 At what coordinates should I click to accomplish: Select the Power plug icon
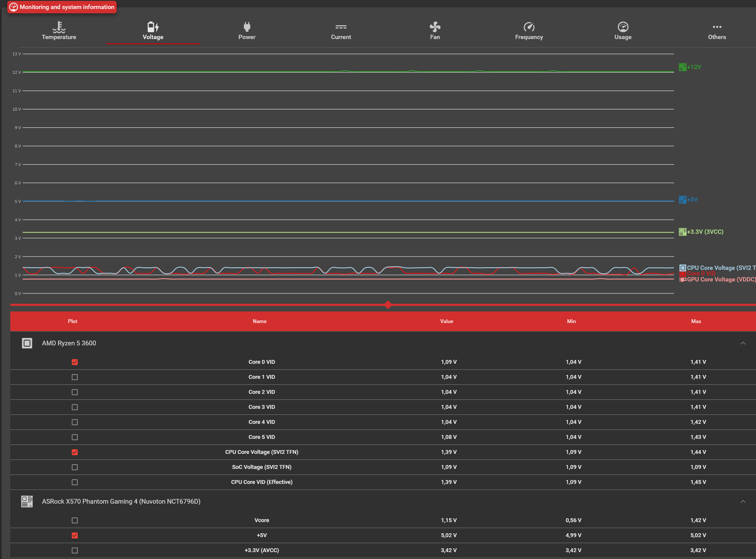point(247,27)
